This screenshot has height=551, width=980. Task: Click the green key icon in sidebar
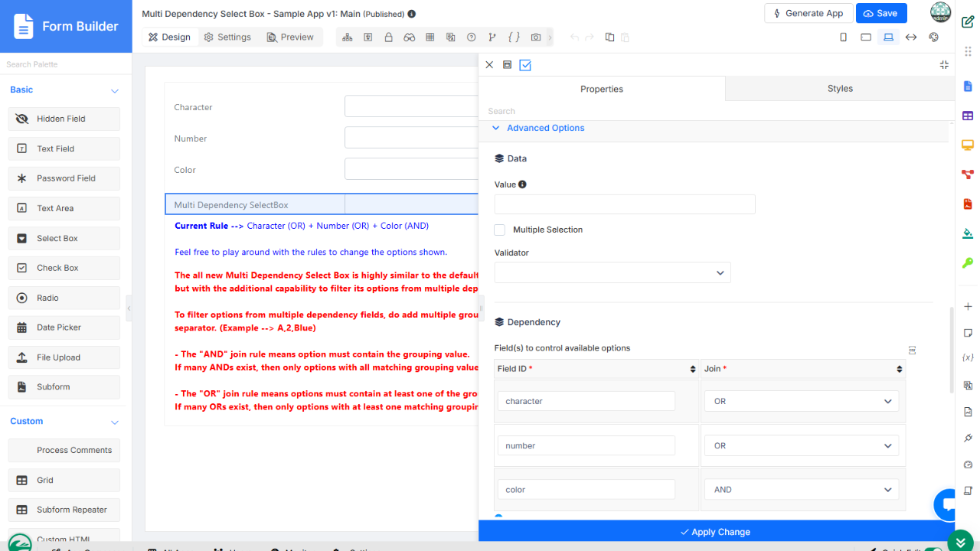coord(968,263)
